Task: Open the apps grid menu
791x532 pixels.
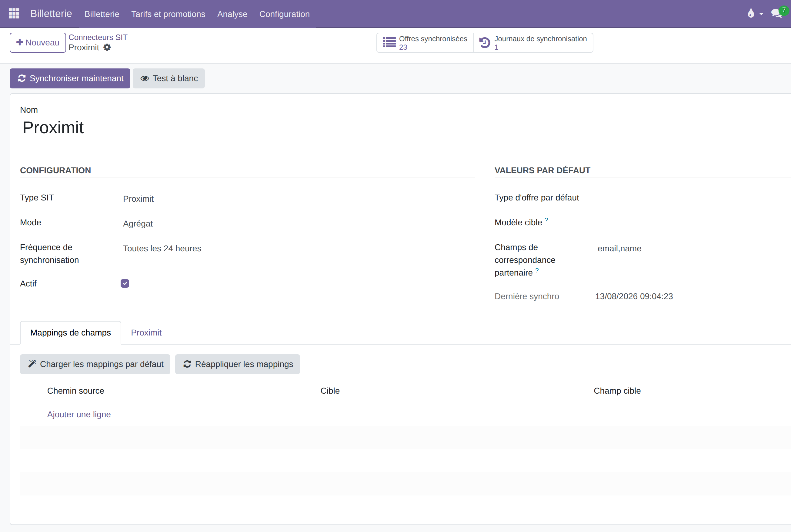Action: (x=14, y=14)
